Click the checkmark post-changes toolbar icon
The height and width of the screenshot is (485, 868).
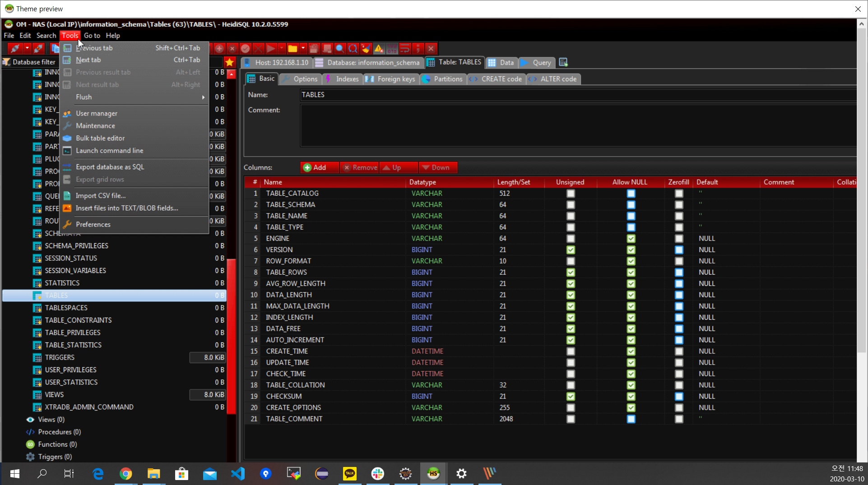click(x=246, y=48)
